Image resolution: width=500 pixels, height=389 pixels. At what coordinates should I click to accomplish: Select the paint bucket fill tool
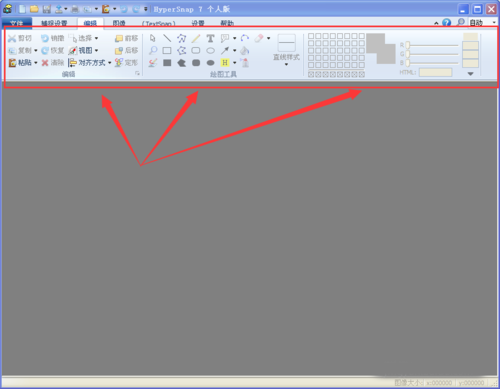pos(245,51)
